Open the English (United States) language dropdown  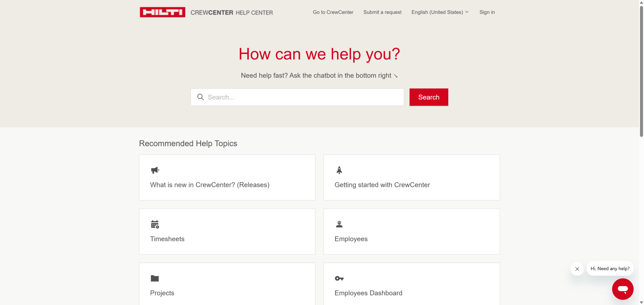tap(440, 12)
